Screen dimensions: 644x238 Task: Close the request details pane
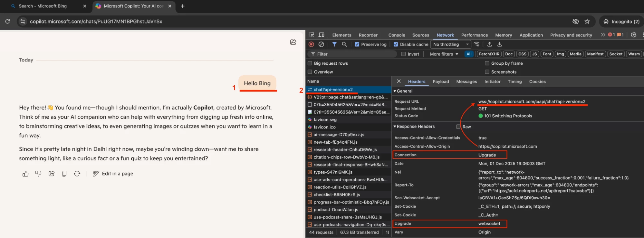pyautogui.click(x=399, y=81)
